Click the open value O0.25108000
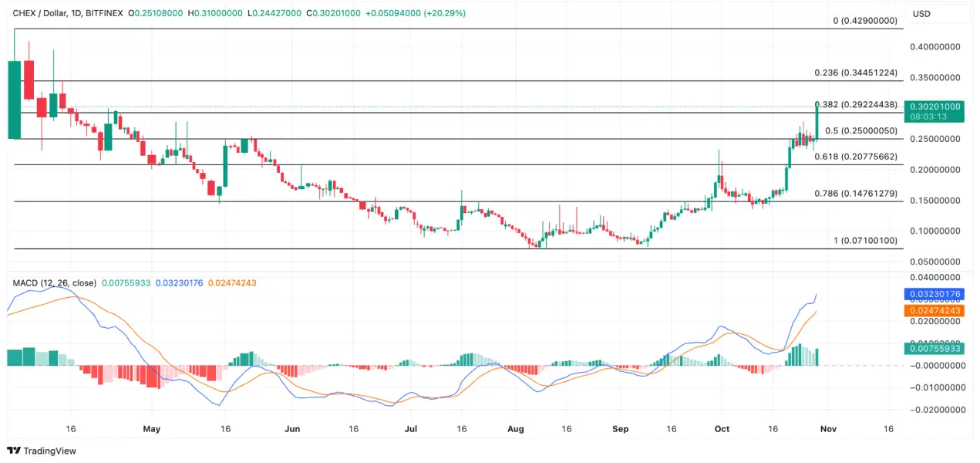 (x=155, y=13)
